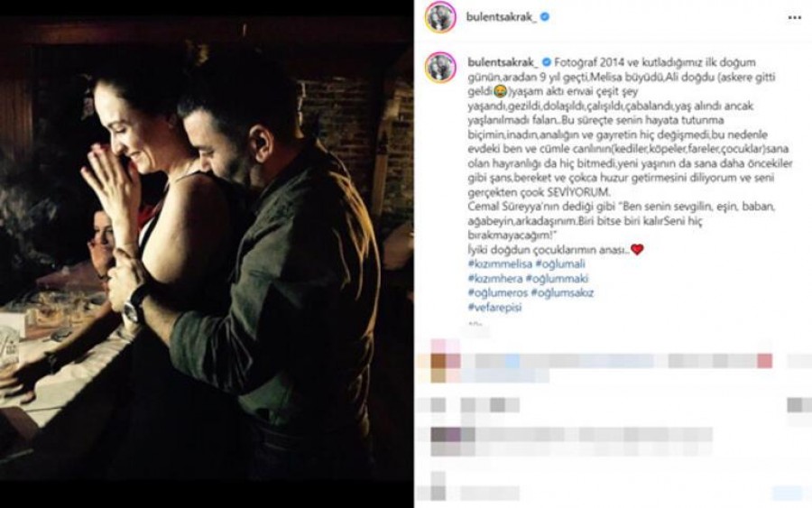
Task: Click the caption profile avatar
Action: click(440, 67)
